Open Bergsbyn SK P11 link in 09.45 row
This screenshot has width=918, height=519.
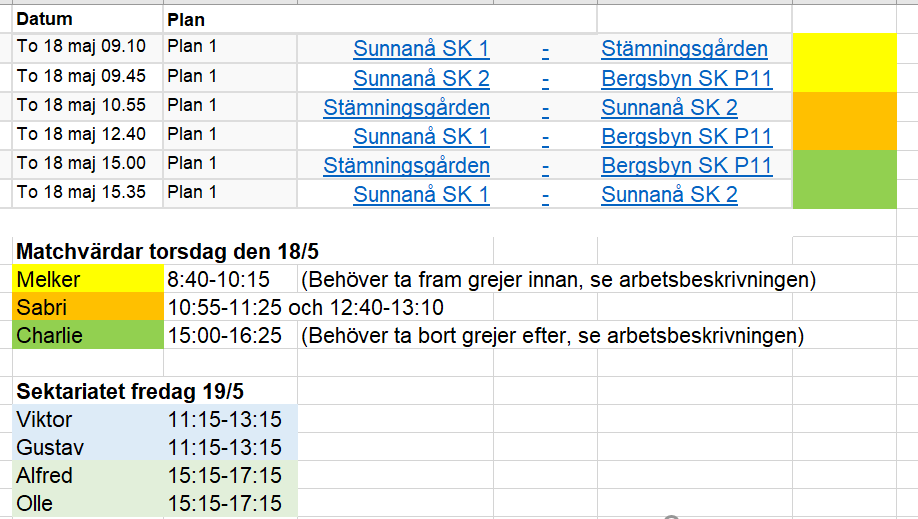pos(687,78)
